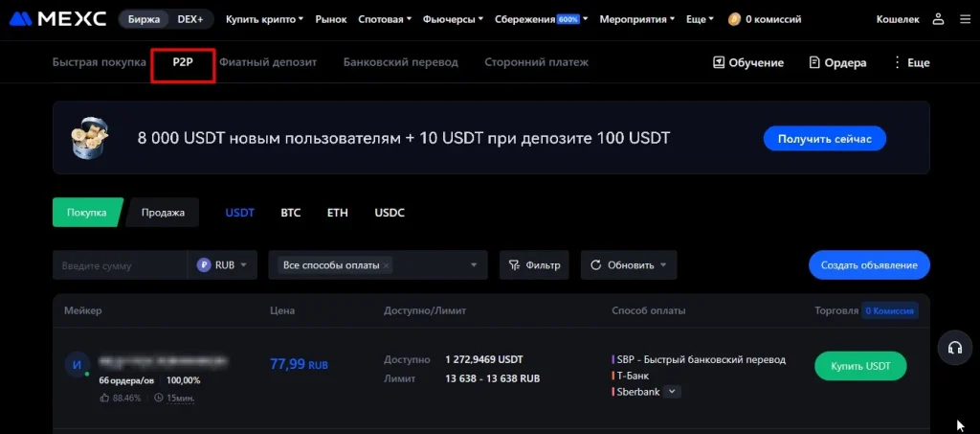Select the USDC coin tab
The image size is (980, 434).
[x=390, y=213]
